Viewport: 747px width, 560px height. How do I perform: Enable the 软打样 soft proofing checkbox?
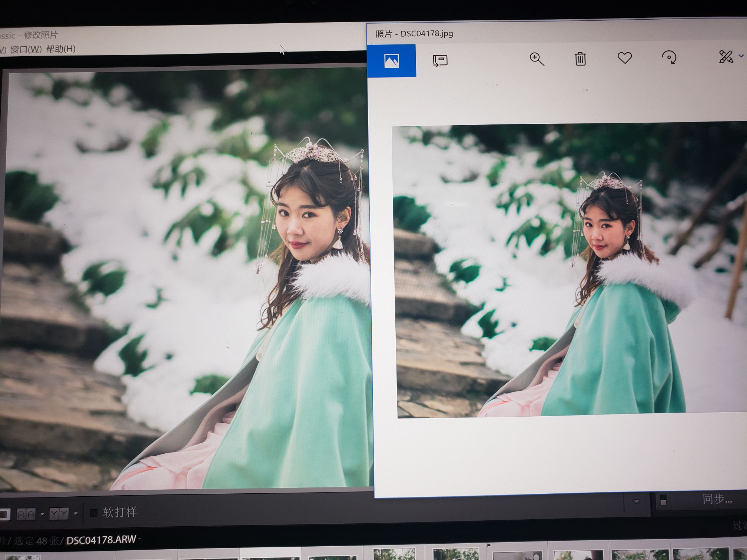94,513
